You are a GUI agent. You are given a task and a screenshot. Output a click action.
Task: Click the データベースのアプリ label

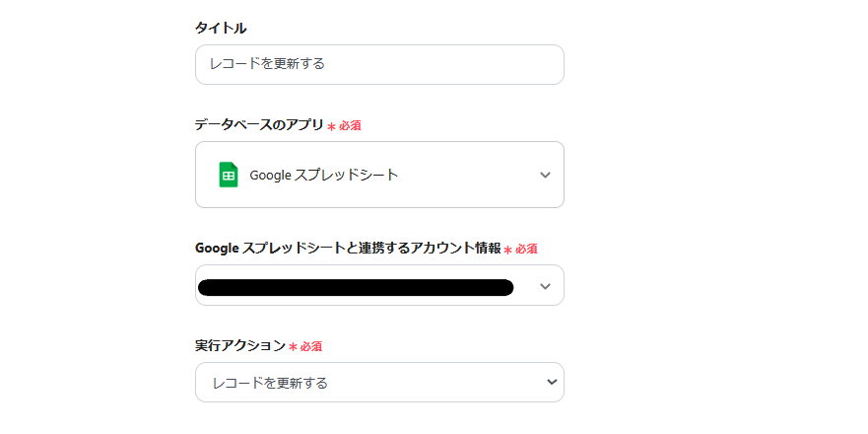tap(259, 124)
